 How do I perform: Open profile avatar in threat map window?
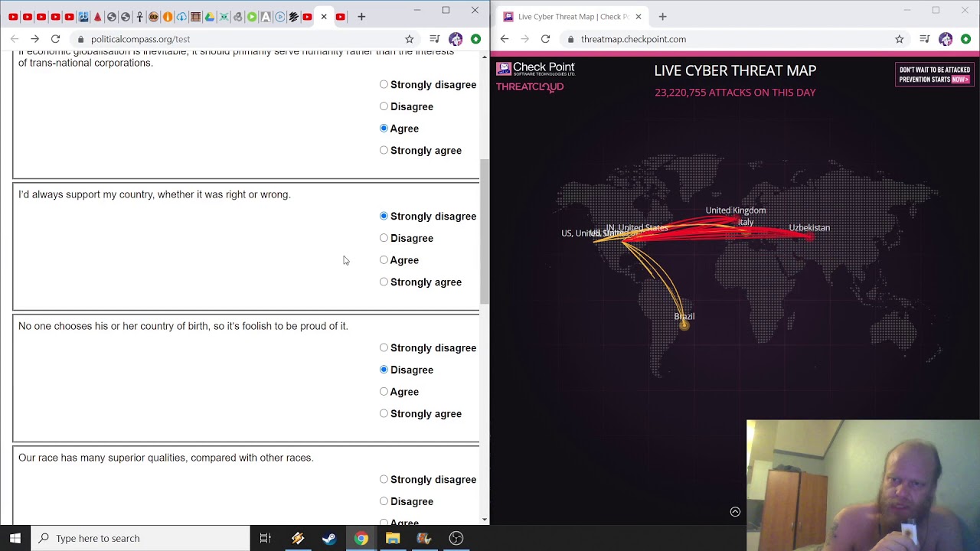(946, 39)
